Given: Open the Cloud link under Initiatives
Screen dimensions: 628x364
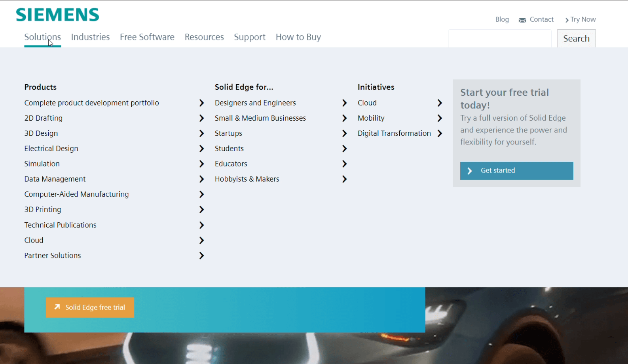Looking at the screenshot, I should [367, 103].
